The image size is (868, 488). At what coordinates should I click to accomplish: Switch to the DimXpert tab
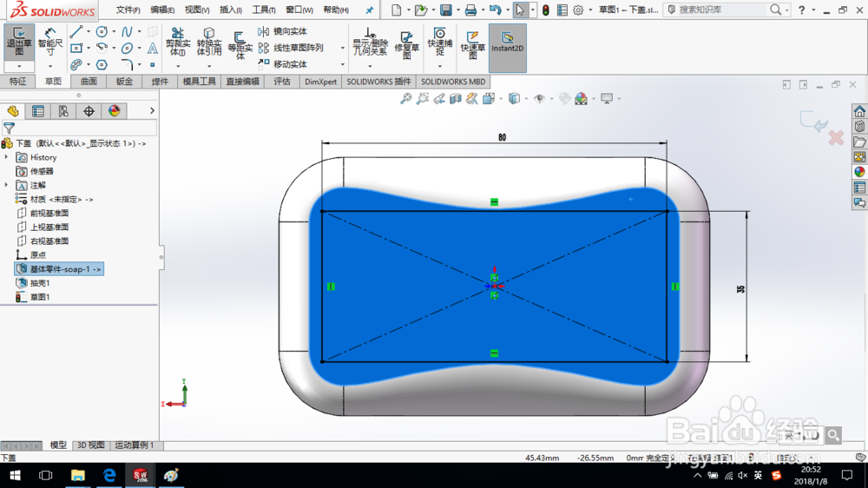pyautogui.click(x=320, y=82)
